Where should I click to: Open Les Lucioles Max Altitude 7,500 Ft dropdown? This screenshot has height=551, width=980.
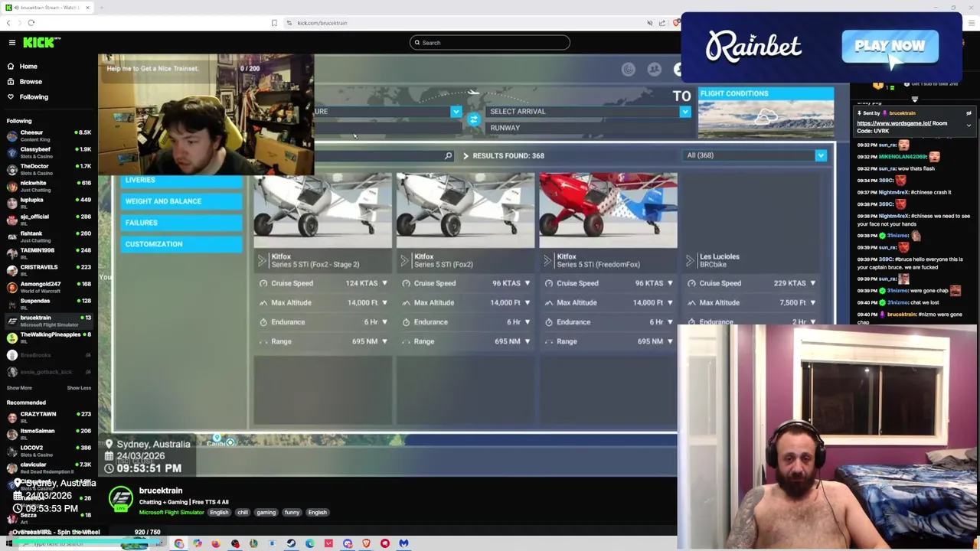tap(812, 303)
